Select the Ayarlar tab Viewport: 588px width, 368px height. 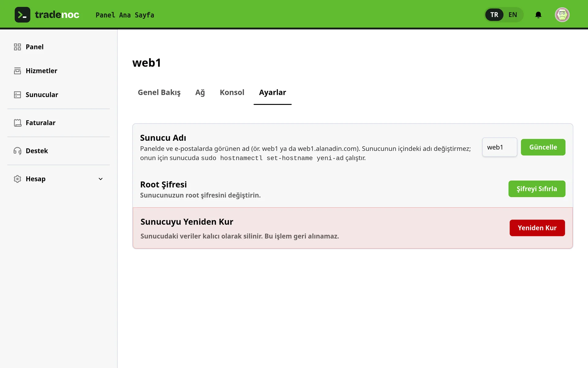(x=273, y=92)
